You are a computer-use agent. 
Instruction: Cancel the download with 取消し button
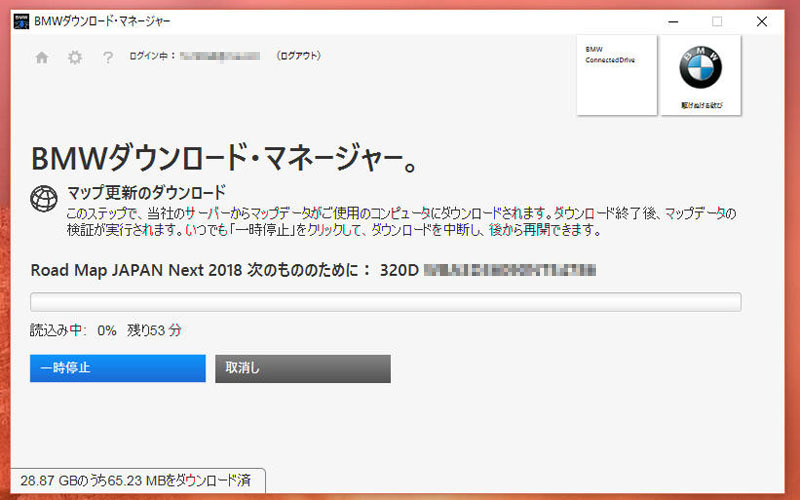point(303,368)
